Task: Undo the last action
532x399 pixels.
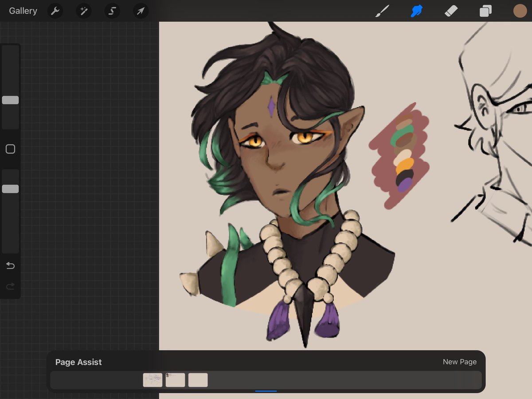Action: (x=10, y=266)
